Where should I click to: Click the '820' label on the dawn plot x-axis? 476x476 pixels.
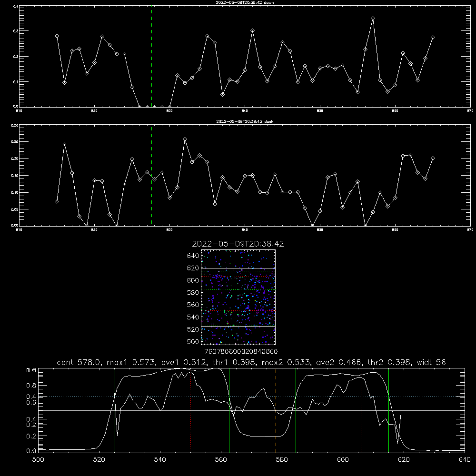(x=94, y=111)
